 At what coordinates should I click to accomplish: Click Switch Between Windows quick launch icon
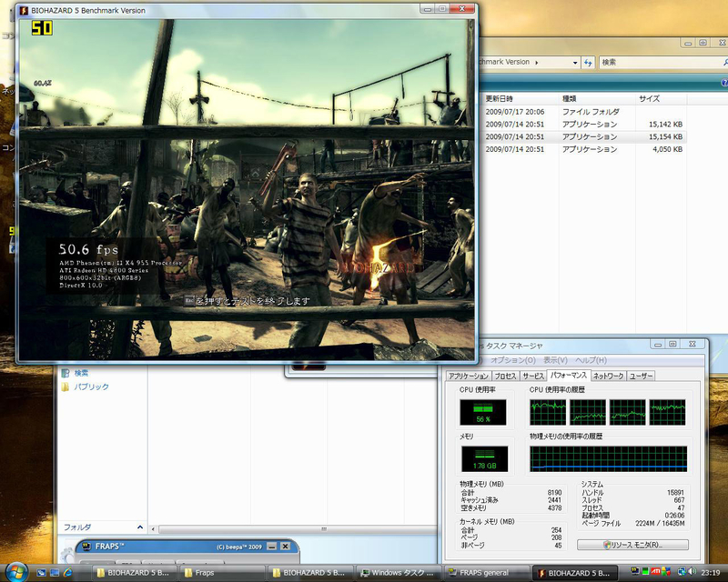55,573
